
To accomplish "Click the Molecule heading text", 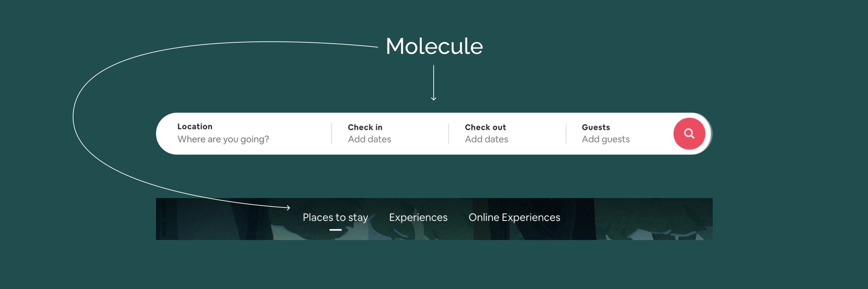I will 434,46.
